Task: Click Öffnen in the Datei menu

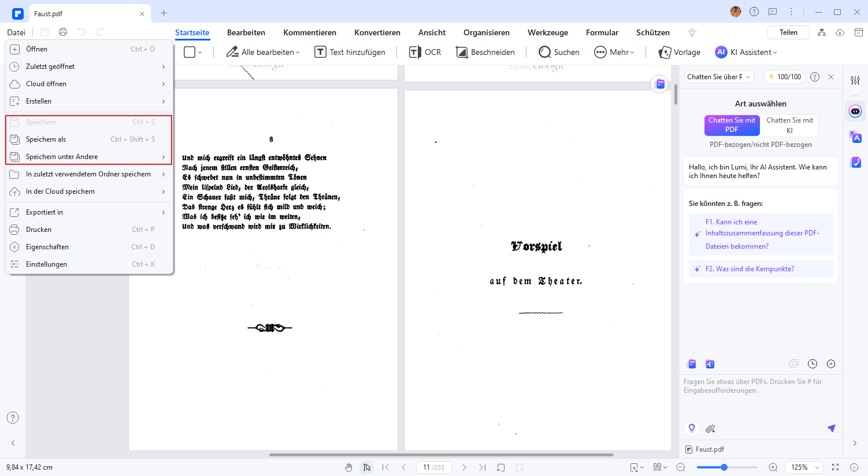Action: pos(89,49)
